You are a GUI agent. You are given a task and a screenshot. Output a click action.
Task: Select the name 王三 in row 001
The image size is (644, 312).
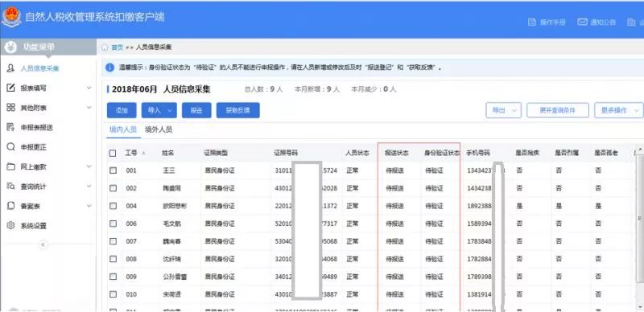[168, 170]
